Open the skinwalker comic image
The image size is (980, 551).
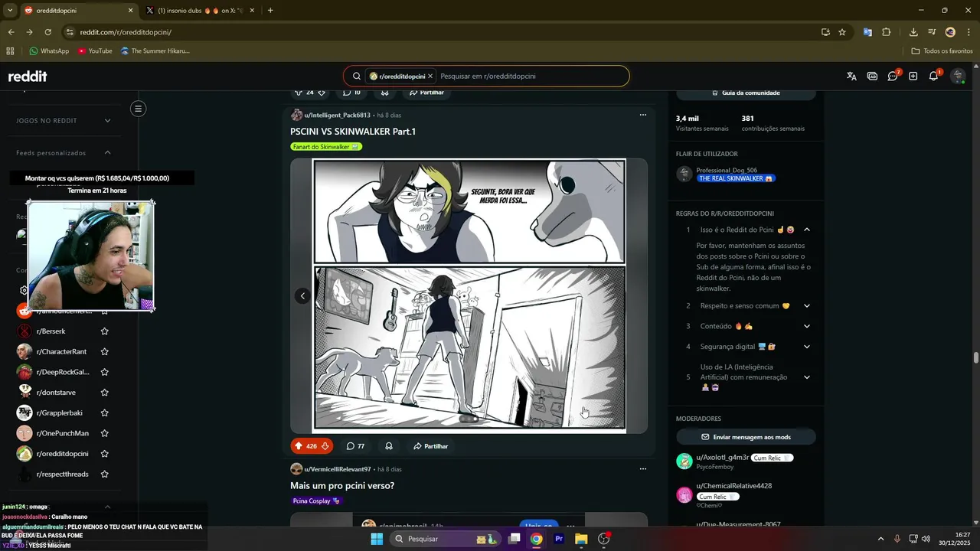pos(469,295)
